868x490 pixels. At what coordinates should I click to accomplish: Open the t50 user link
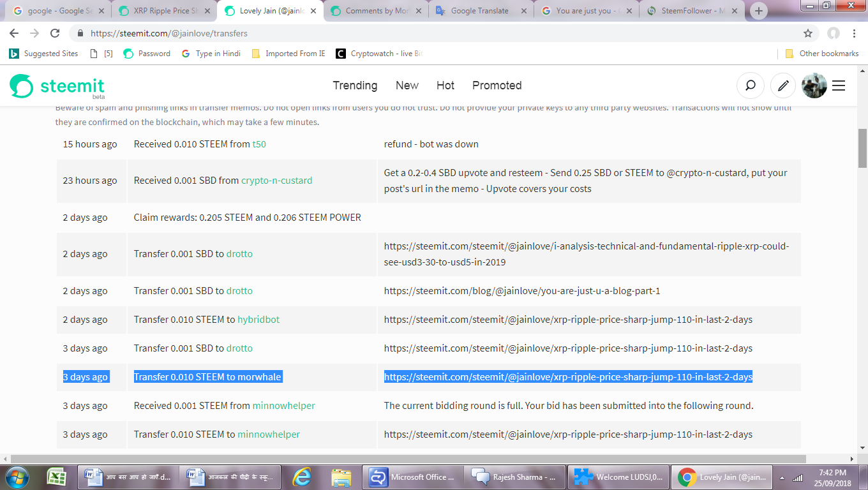[259, 144]
